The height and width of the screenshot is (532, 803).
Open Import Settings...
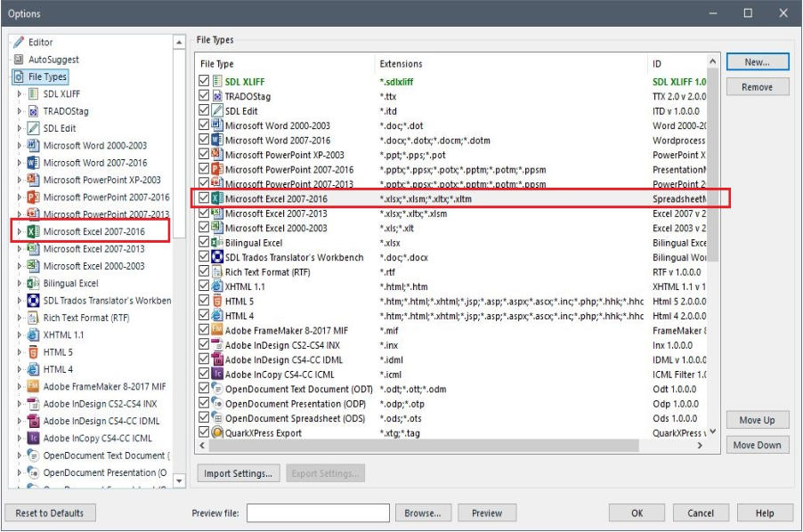(238, 473)
